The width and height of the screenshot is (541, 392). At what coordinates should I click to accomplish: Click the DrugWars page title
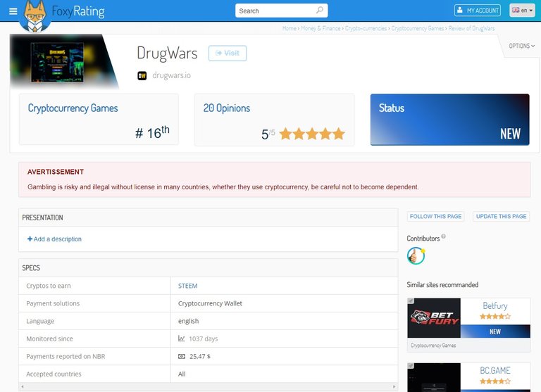pos(167,53)
